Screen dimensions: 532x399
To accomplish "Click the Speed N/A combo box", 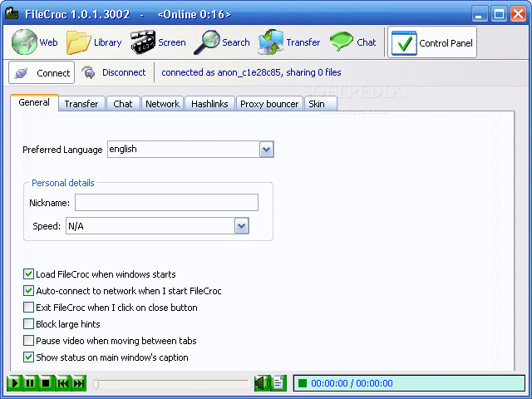I will (x=157, y=226).
